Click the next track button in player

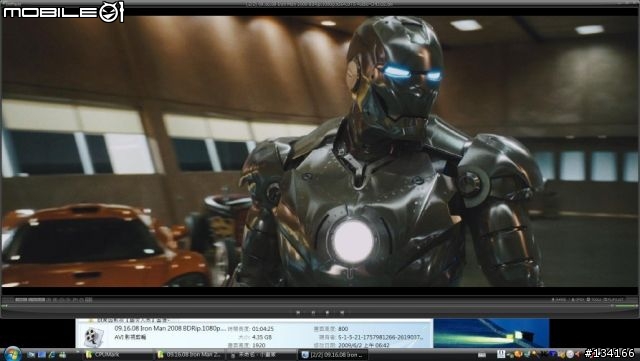342,313
